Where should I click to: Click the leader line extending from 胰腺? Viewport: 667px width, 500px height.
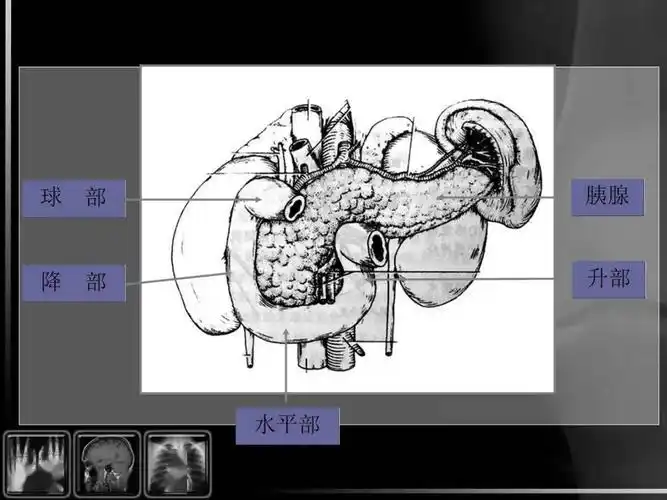pyautogui.click(x=500, y=197)
